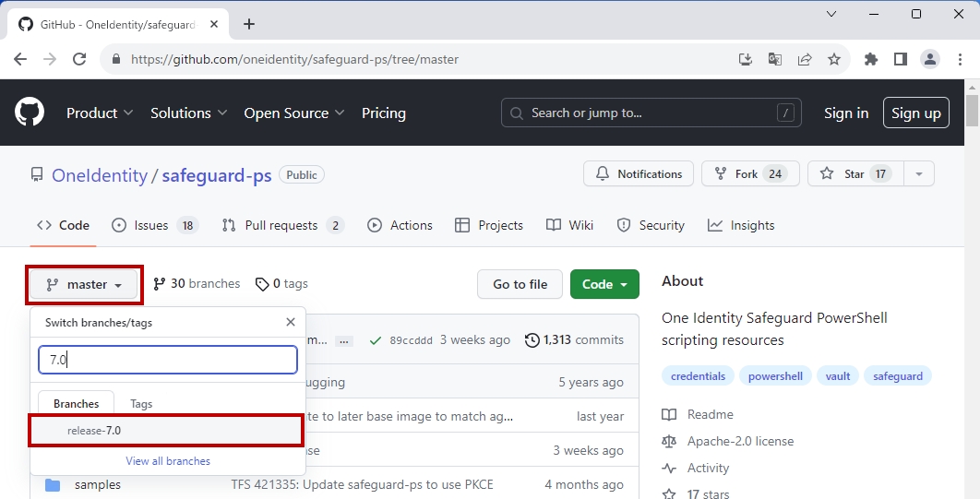Viewport: 980px width, 499px height.
Task: Click View all branches link
Action: point(168,461)
